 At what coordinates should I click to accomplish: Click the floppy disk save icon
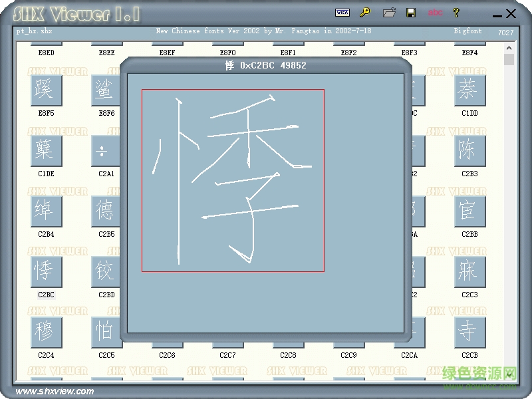coord(411,12)
